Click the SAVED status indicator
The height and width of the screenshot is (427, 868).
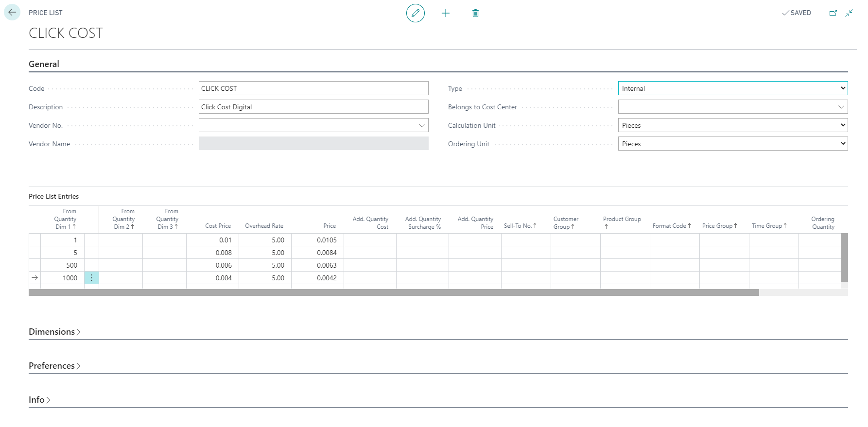point(797,13)
